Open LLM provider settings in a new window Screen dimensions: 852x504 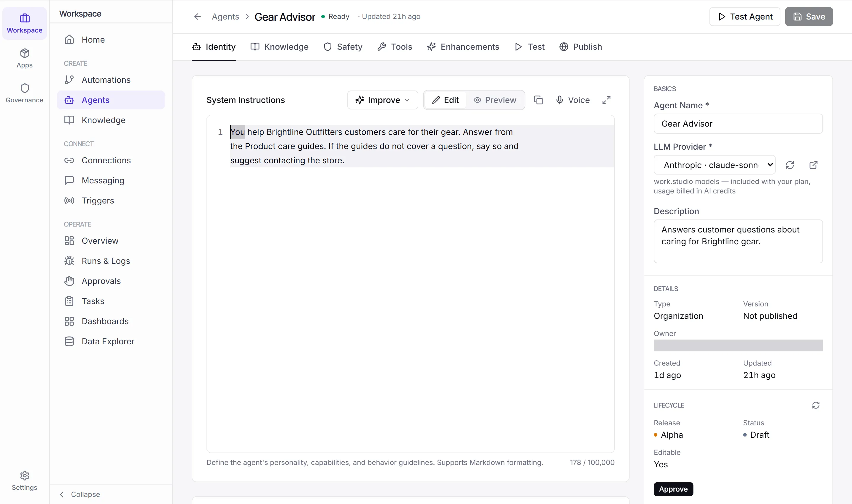[813, 165]
